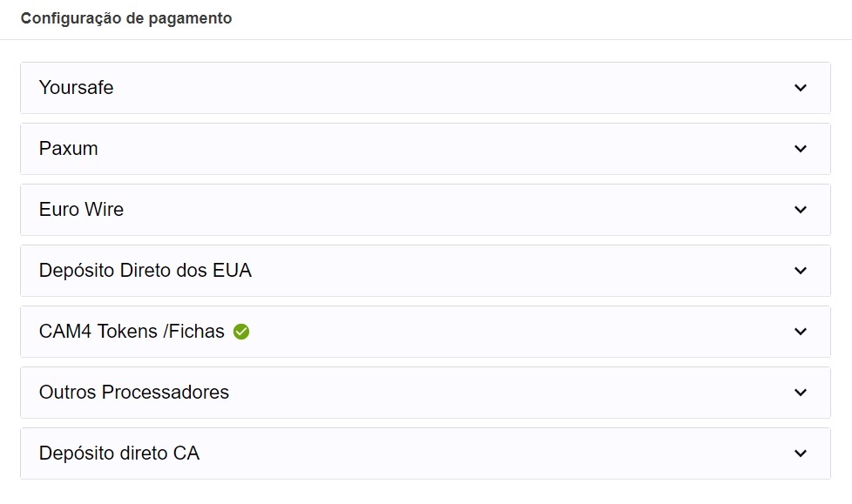Click the Euro Wire label text
Image resolution: width=852 pixels, height=504 pixels.
[82, 210]
